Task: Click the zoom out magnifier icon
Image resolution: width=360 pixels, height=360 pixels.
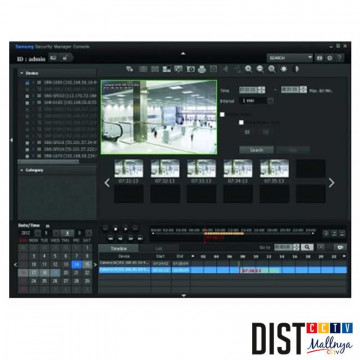Action: [x=260, y=69]
